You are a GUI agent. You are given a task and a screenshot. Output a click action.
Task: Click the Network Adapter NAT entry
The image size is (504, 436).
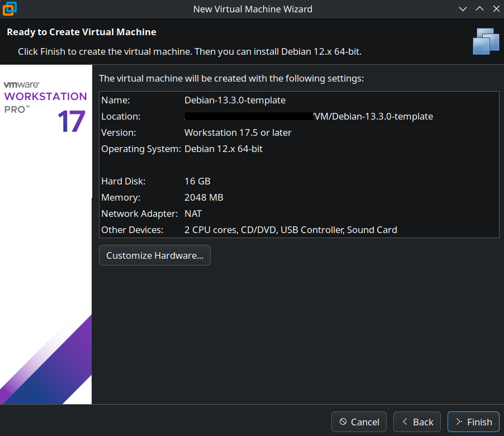coord(193,214)
